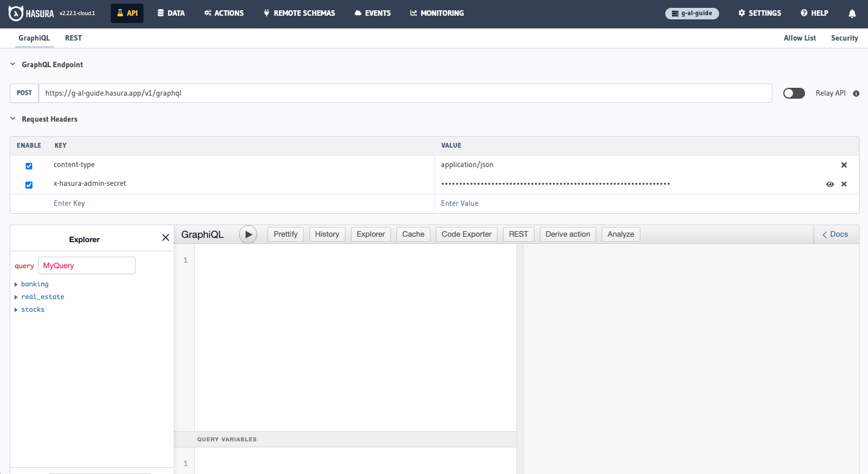Uncheck the content-type header checkbox
The height and width of the screenshot is (474, 868).
28,165
